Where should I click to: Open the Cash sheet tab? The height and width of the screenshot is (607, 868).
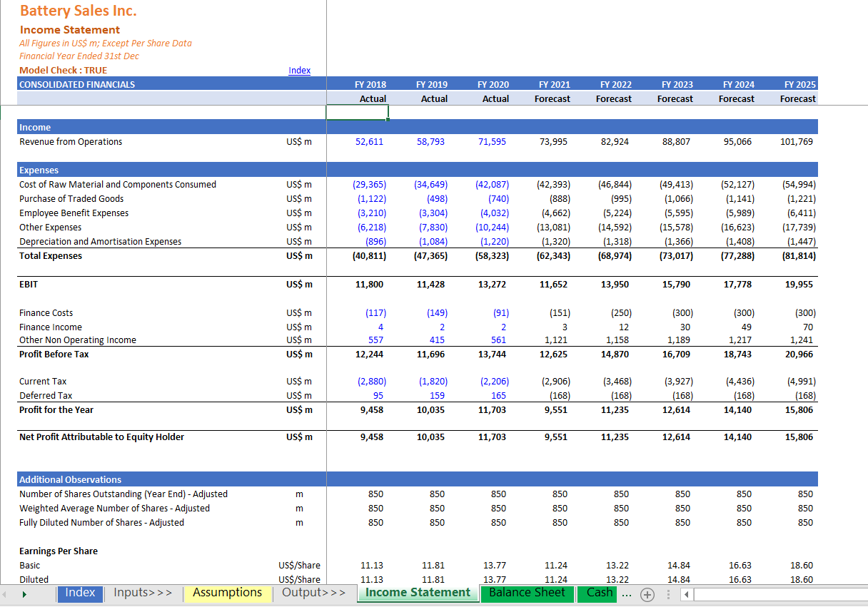pyautogui.click(x=599, y=593)
